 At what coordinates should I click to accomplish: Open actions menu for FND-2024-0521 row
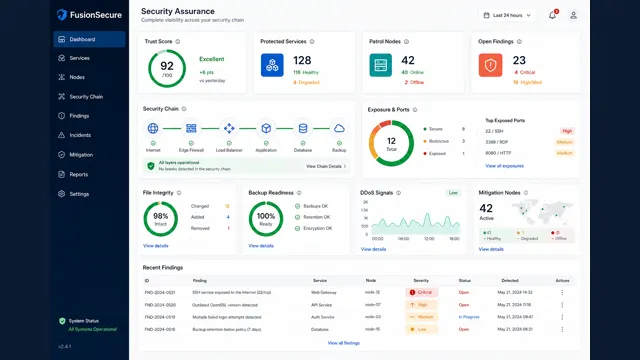coord(562,292)
